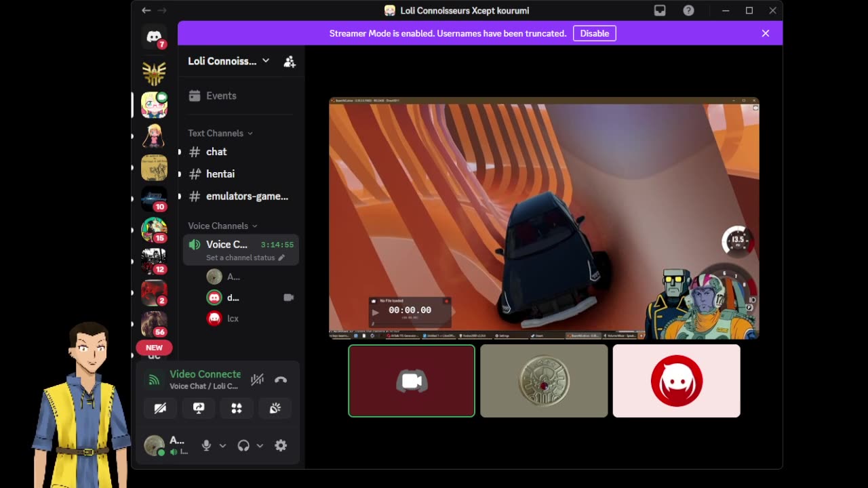Open Discord direct messages home icon
The height and width of the screenshot is (488, 868).
click(154, 37)
